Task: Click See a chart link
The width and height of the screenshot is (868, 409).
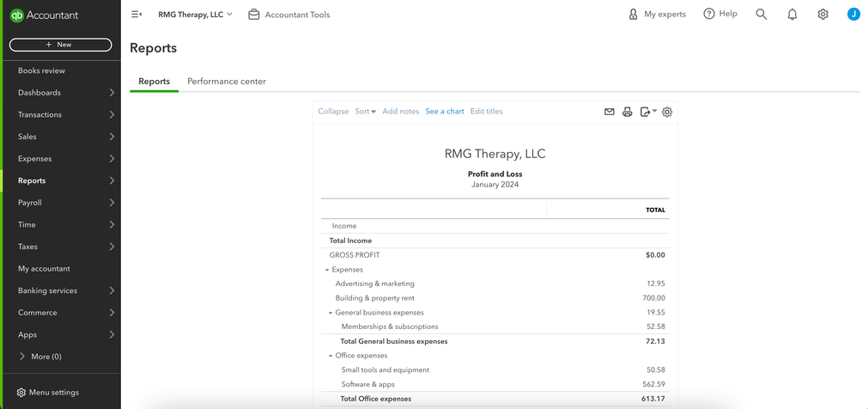Action: click(x=445, y=112)
